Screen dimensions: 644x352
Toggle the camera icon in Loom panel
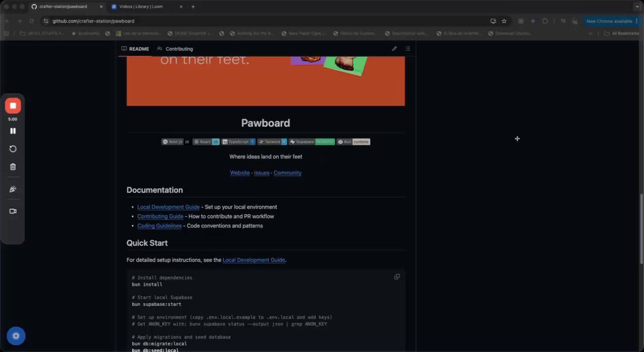[13, 211]
